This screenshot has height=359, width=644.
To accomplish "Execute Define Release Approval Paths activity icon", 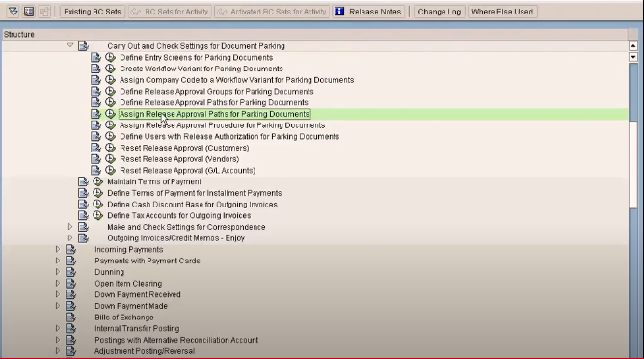I will 110,102.
